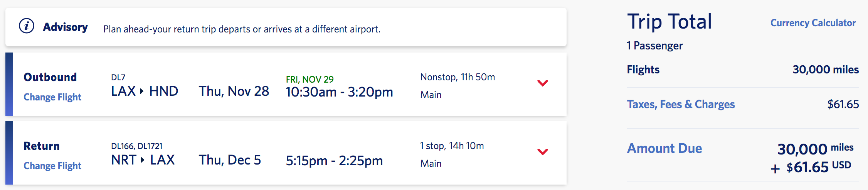868x190 pixels.
Task: Open Taxes, Fees & Charges breakdown
Action: pyautogui.click(x=681, y=104)
